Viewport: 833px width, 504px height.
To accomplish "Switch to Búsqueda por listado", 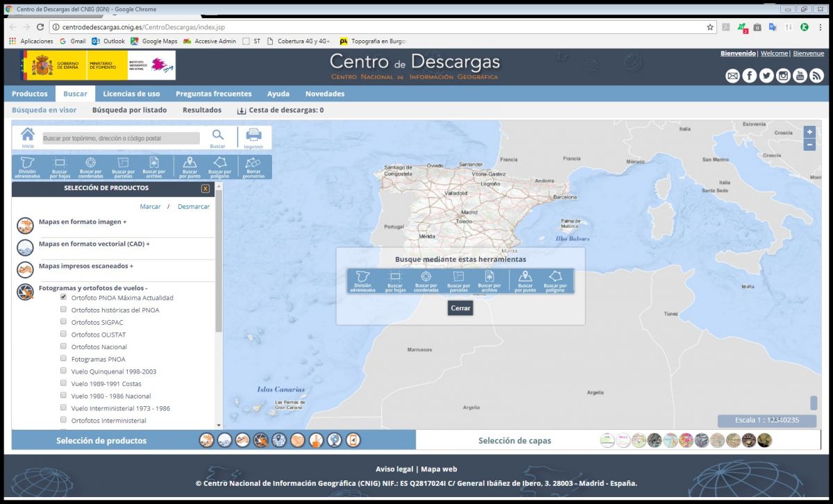I will (x=130, y=110).
